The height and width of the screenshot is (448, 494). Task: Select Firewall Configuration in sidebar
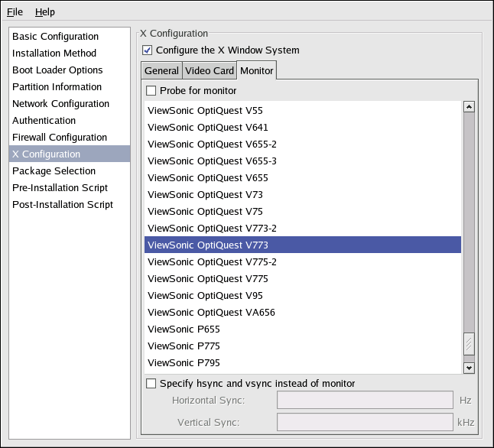point(60,138)
